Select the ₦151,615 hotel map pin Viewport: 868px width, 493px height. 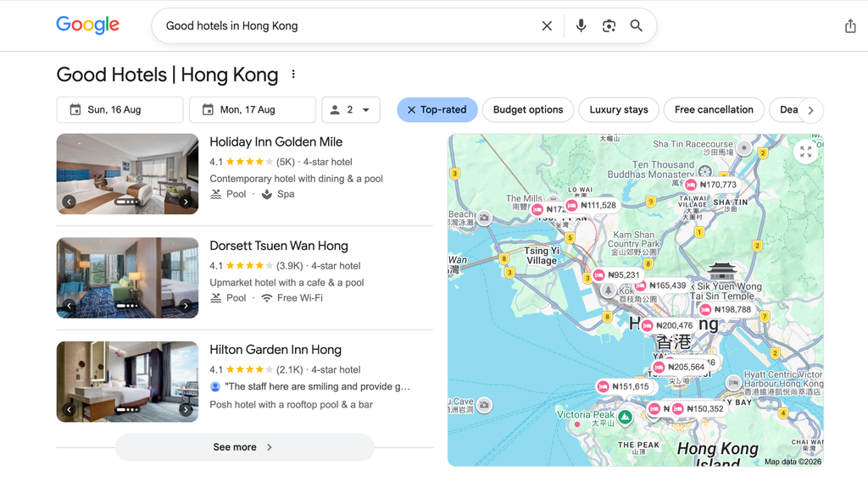(x=623, y=387)
